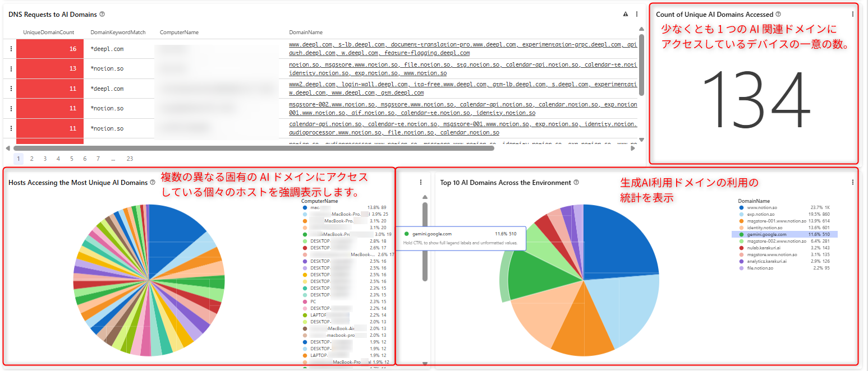
Task: Expand the hidden pages via the pagination ellipsis
Action: point(113,159)
